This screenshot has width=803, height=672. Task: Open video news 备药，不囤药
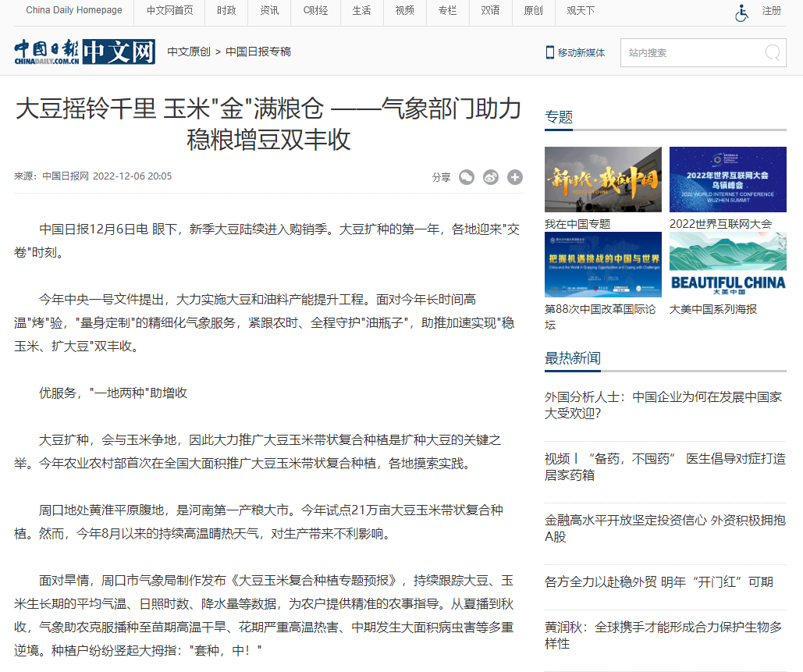(x=665, y=467)
